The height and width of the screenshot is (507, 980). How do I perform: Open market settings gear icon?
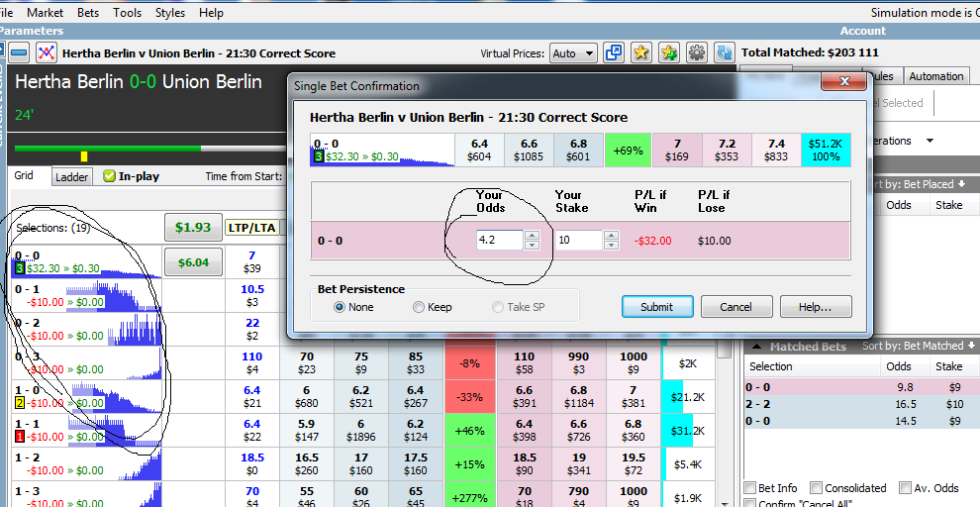click(696, 53)
